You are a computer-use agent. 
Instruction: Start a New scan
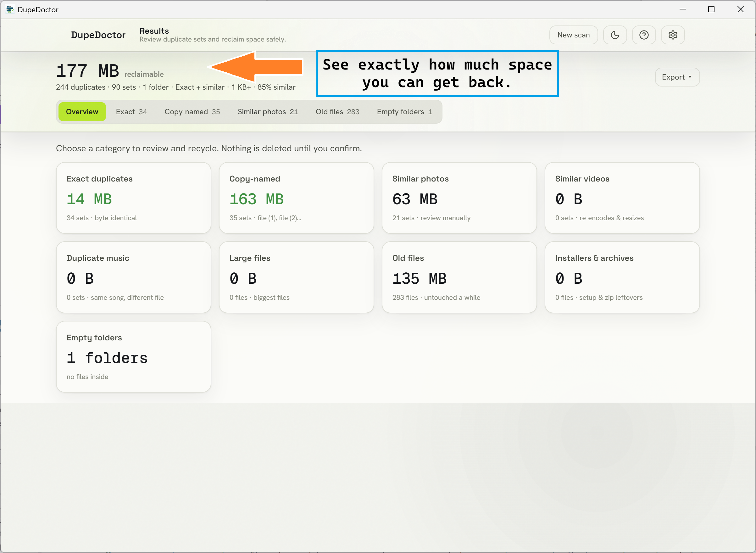[573, 35]
